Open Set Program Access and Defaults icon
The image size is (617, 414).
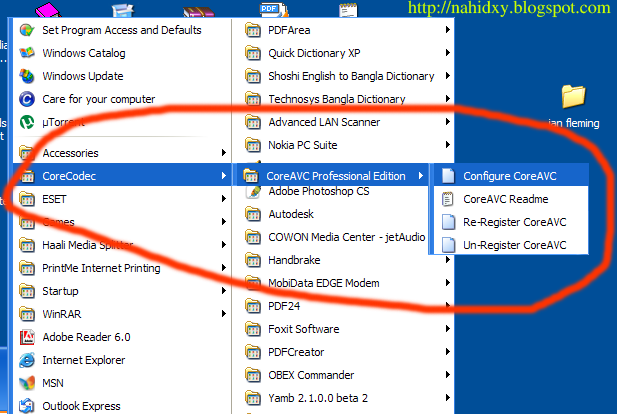[x=27, y=30]
